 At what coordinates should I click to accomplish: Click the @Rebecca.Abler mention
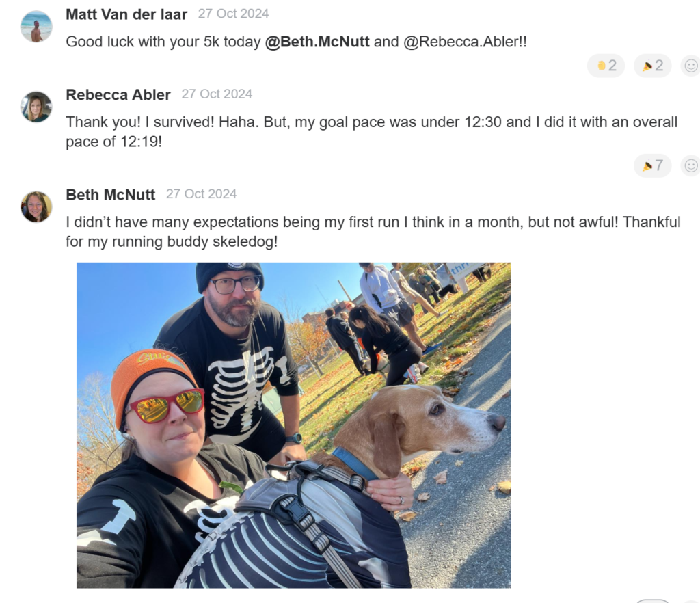[460, 42]
